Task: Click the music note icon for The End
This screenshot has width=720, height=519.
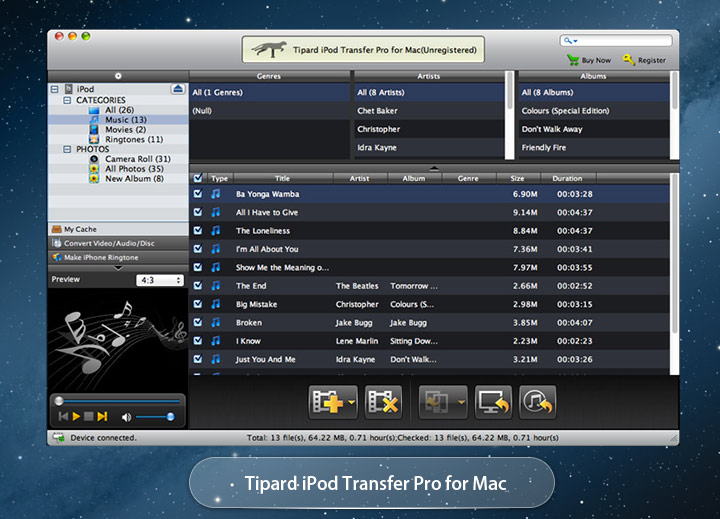Action: pyautogui.click(x=215, y=286)
